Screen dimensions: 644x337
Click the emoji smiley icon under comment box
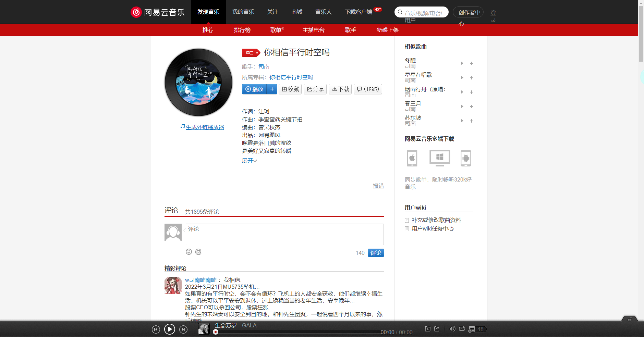click(189, 252)
